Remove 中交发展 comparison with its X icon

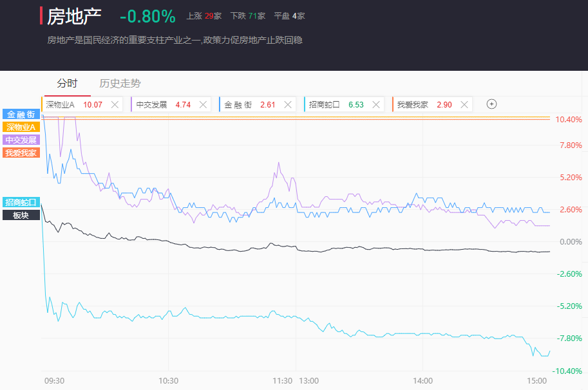pyautogui.click(x=203, y=105)
